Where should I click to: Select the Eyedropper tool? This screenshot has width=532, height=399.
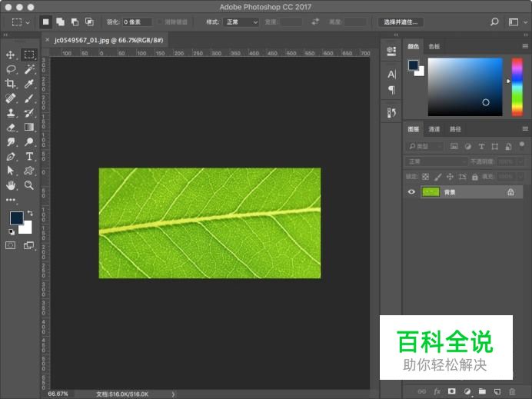coord(29,84)
